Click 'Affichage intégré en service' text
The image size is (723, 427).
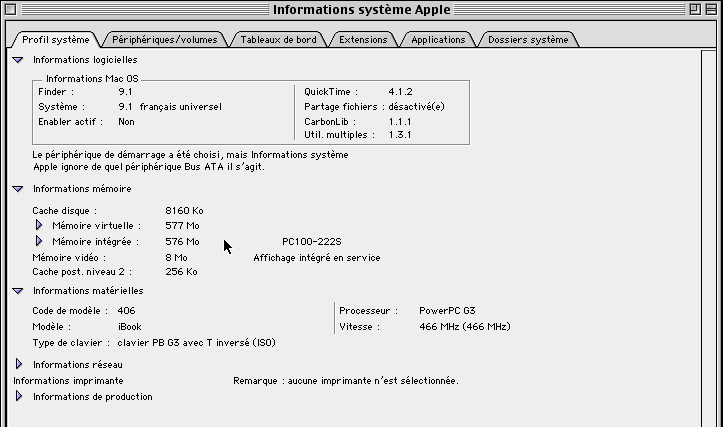[x=317, y=258]
